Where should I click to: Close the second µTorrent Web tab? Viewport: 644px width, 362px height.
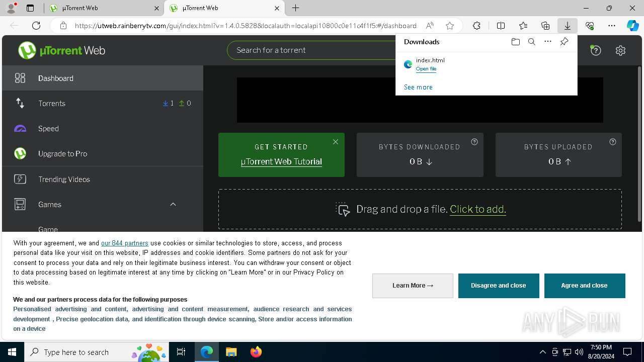(277, 8)
